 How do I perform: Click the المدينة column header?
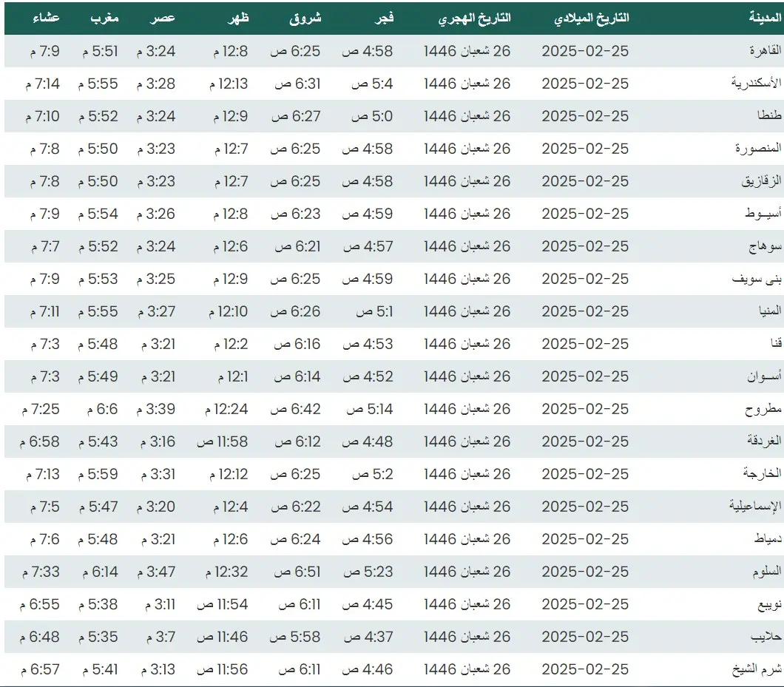click(x=765, y=18)
